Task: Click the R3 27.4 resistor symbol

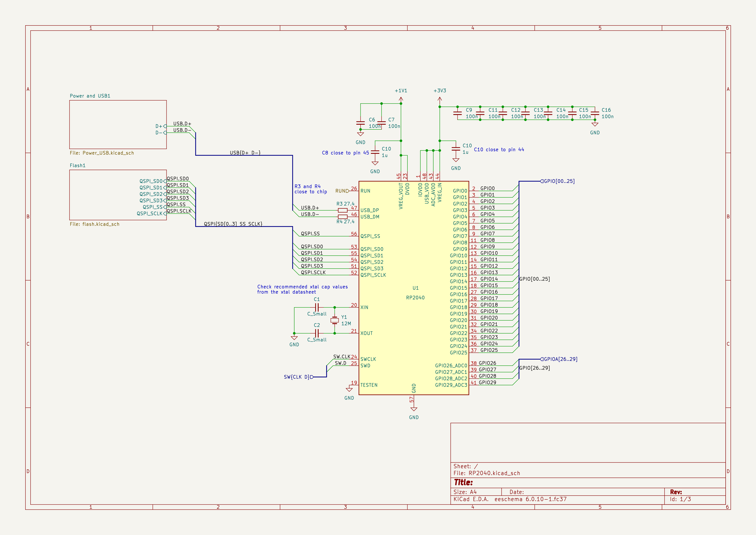Action: point(343,210)
